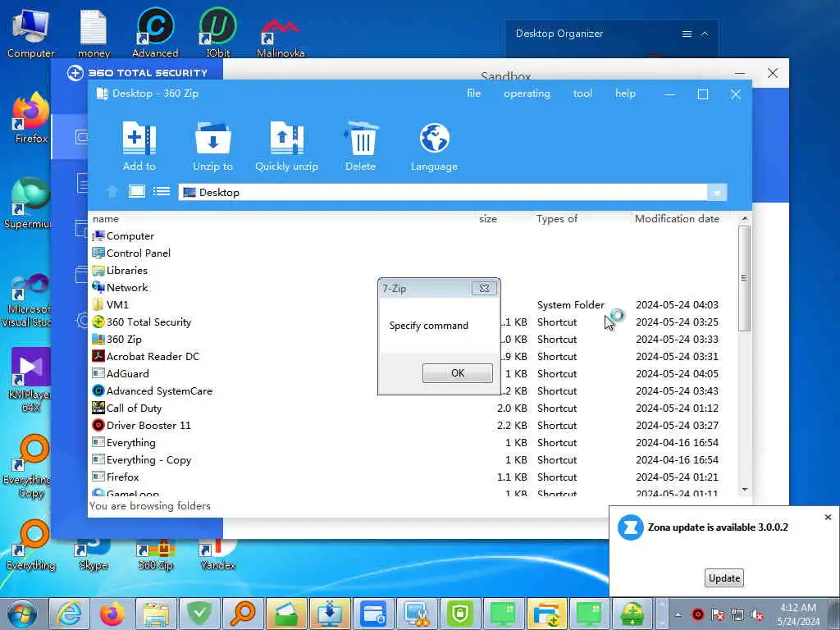
Task: Click the muted volume tray icon
Action: coord(757,614)
